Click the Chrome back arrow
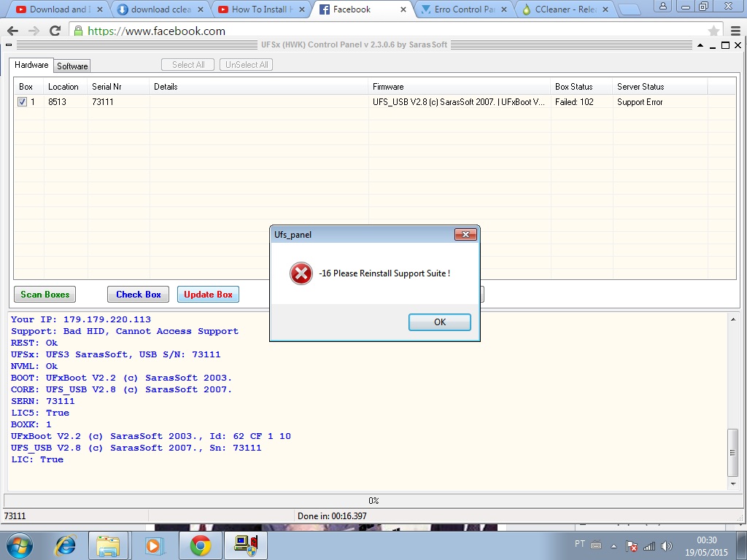Image resolution: width=747 pixels, height=560 pixels. pyautogui.click(x=13, y=31)
